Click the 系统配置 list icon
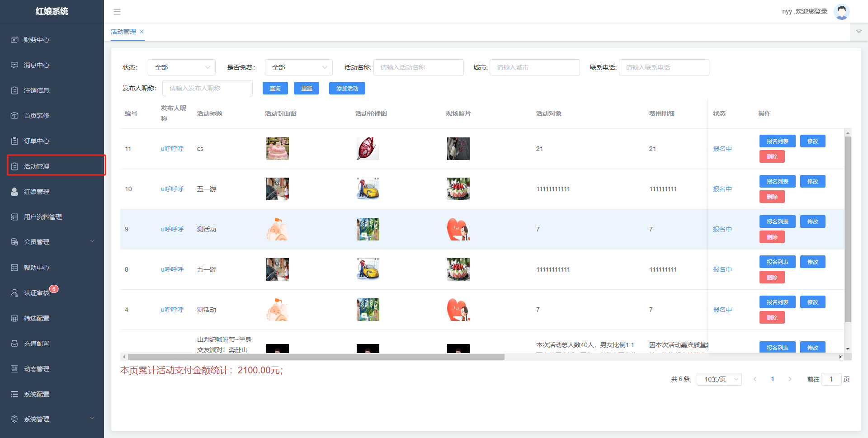The image size is (868, 438). [x=14, y=394]
